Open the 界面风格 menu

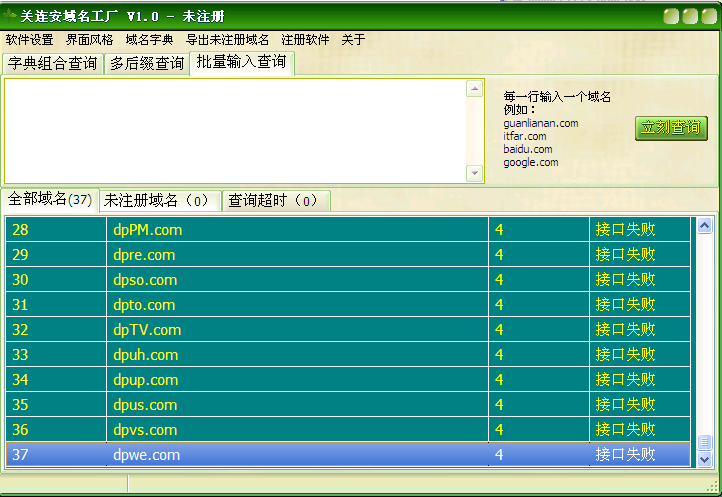89,40
